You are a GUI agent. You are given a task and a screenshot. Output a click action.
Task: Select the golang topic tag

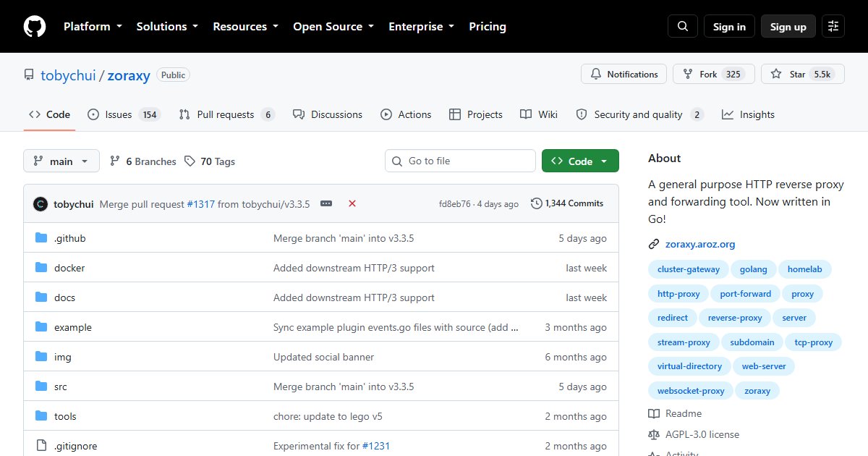click(x=753, y=269)
